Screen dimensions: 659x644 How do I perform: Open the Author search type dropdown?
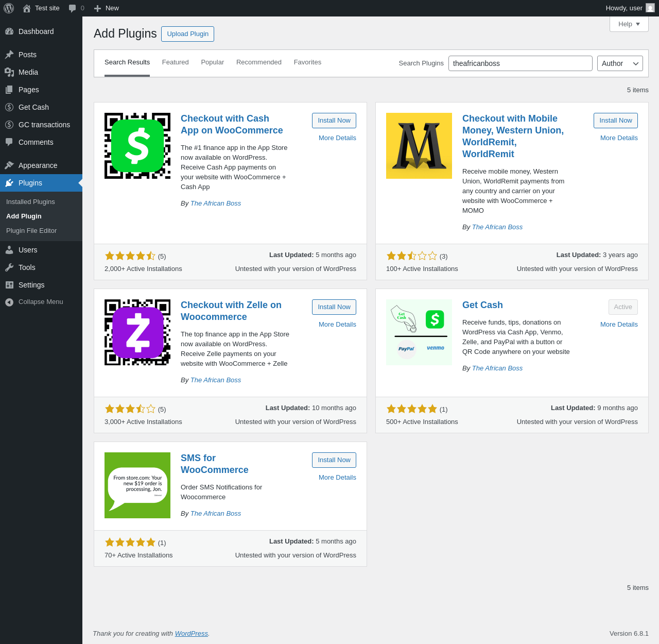coord(620,63)
